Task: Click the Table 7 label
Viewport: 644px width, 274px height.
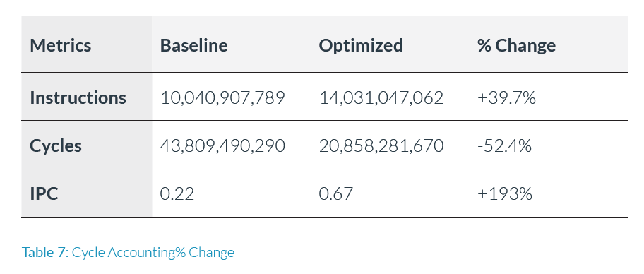Action: point(45,252)
